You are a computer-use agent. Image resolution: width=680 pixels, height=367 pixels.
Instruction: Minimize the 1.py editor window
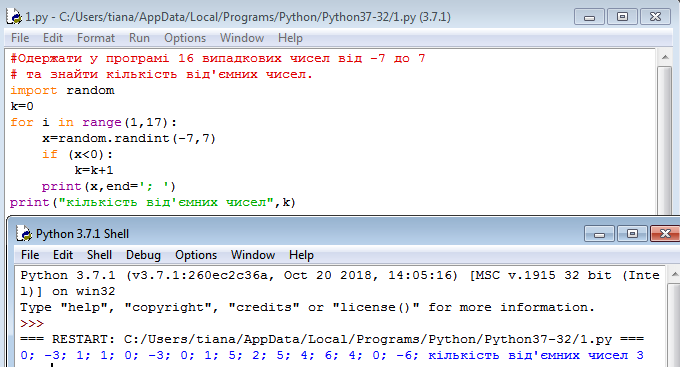(x=589, y=17)
